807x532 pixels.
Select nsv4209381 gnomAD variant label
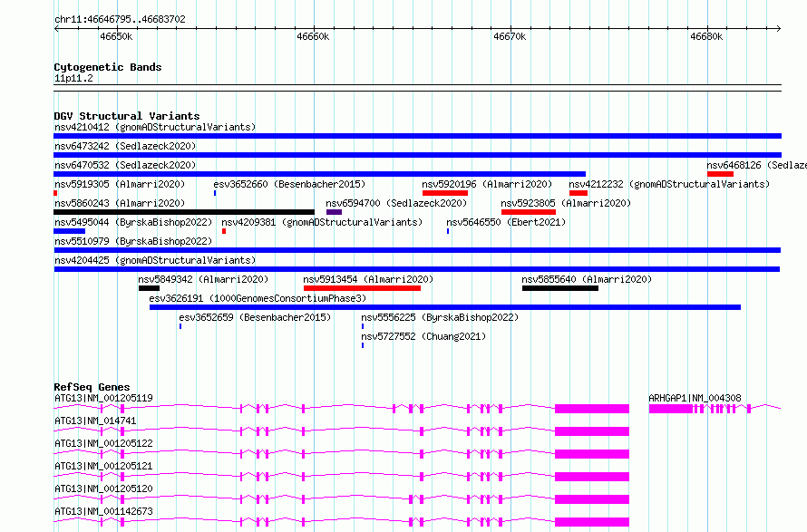[x=322, y=222]
